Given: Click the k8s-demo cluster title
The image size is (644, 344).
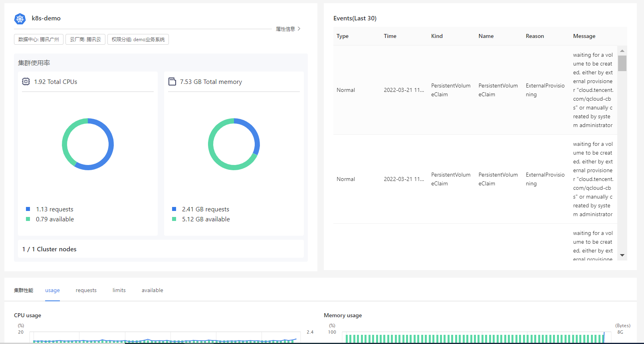Looking at the screenshot, I should click(x=46, y=18).
